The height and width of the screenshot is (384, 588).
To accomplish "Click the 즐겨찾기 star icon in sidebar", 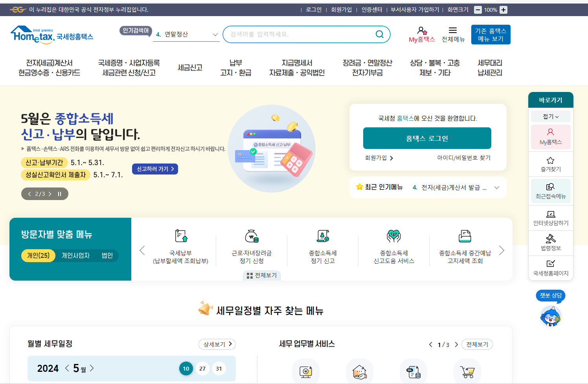I will [550, 164].
